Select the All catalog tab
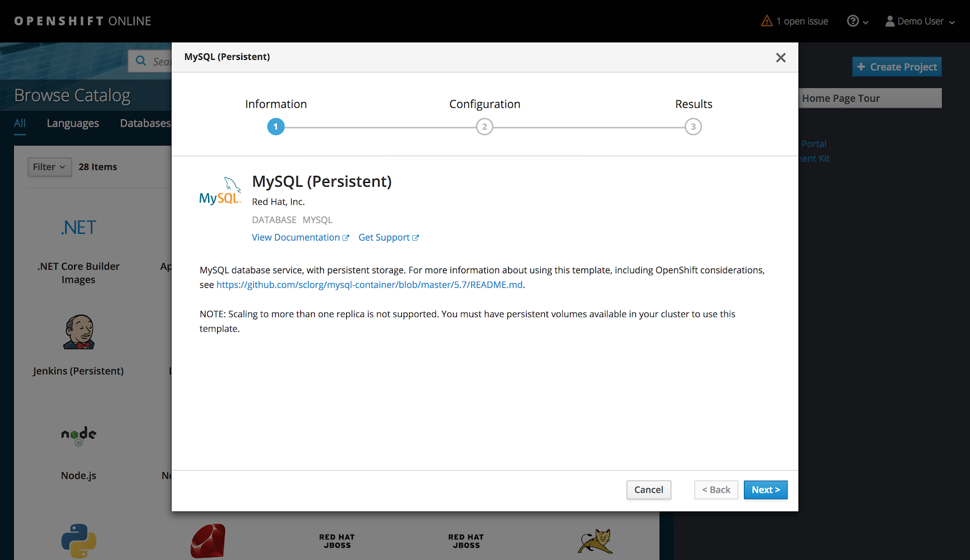970x560 pixels. (x=20, y=124)
